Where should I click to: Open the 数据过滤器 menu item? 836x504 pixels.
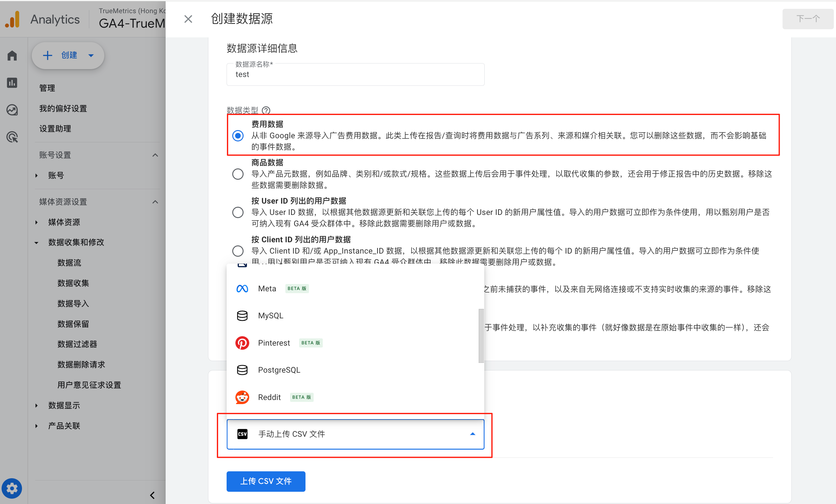[x=77, y=344]
